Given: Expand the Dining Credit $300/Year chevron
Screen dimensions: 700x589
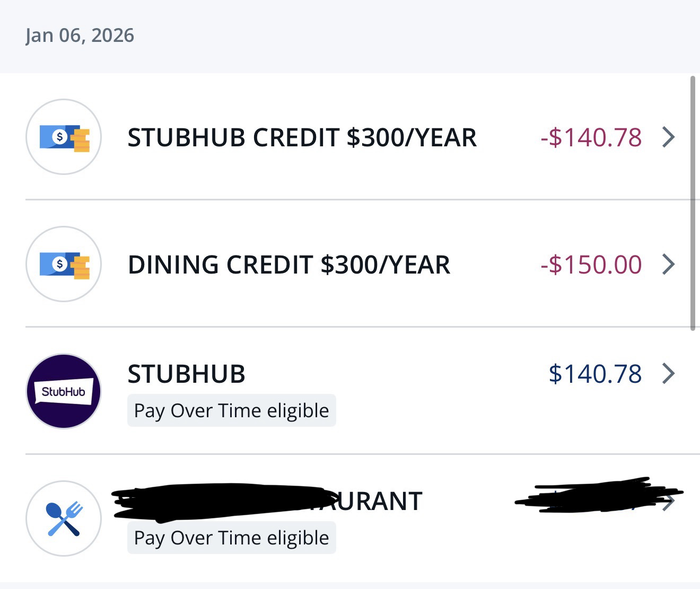Looking at the screenshot, I should point(669,264).
